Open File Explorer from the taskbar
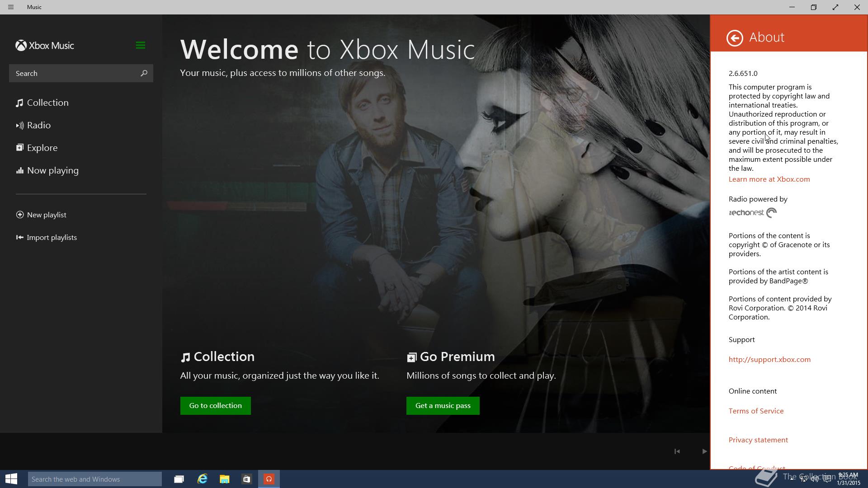 [224, 479]
